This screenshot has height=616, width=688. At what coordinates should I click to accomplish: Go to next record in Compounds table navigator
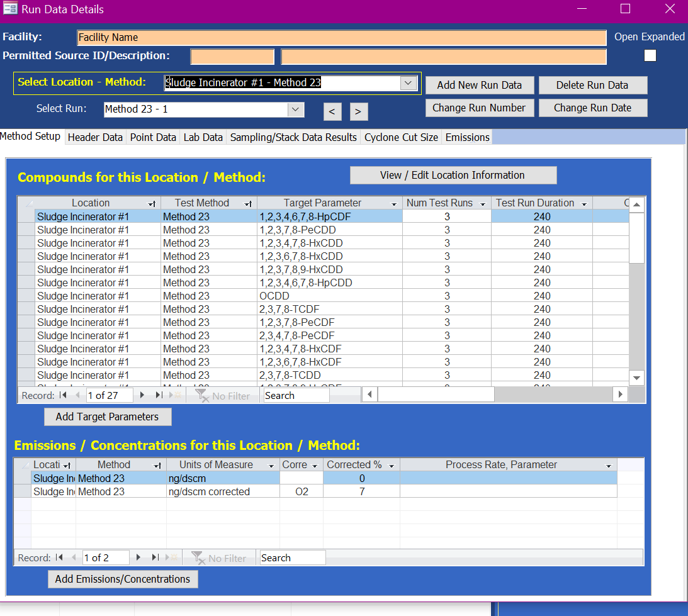(142, 395)
